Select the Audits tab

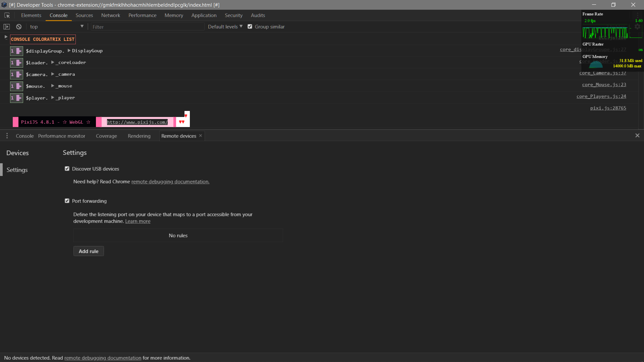[x=258, y=15]
